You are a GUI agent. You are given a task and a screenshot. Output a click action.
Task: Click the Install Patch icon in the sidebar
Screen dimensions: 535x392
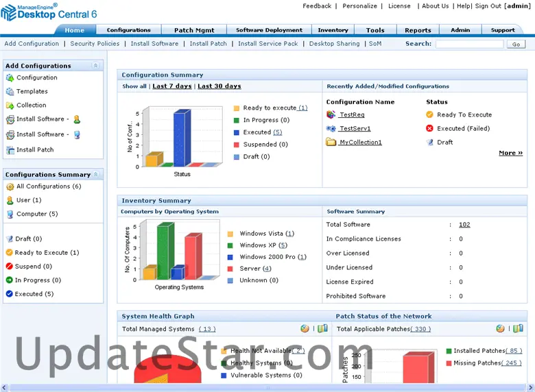click(10, 150)
